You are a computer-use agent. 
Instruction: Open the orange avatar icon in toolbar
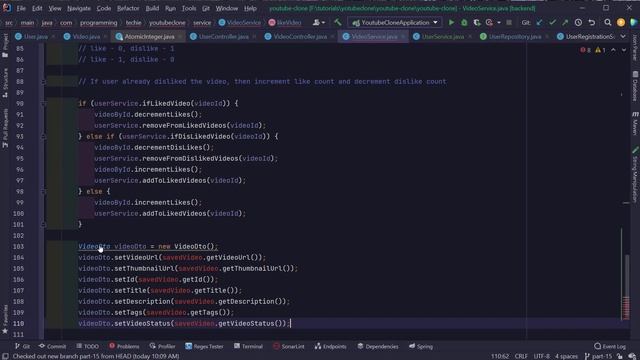click(621, 22)
